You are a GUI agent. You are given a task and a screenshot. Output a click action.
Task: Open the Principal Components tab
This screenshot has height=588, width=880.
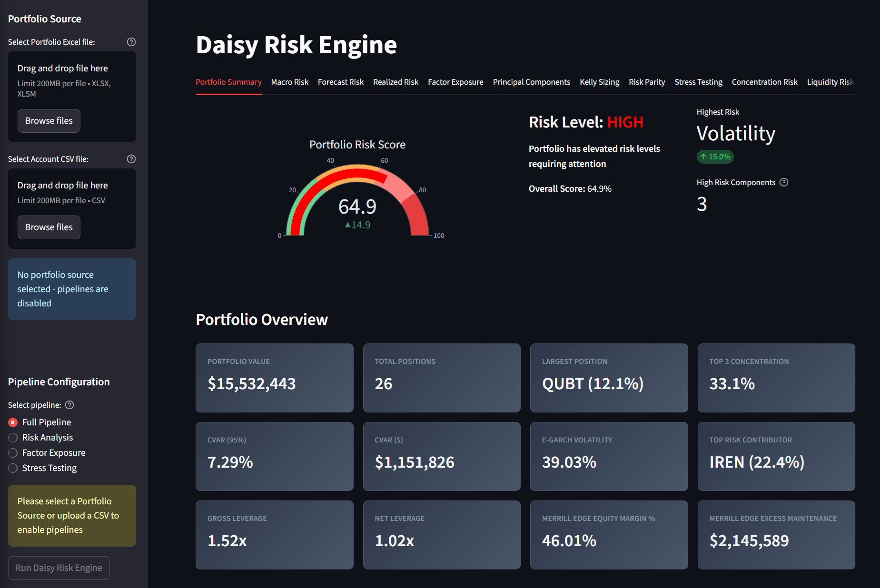(531, 82)
